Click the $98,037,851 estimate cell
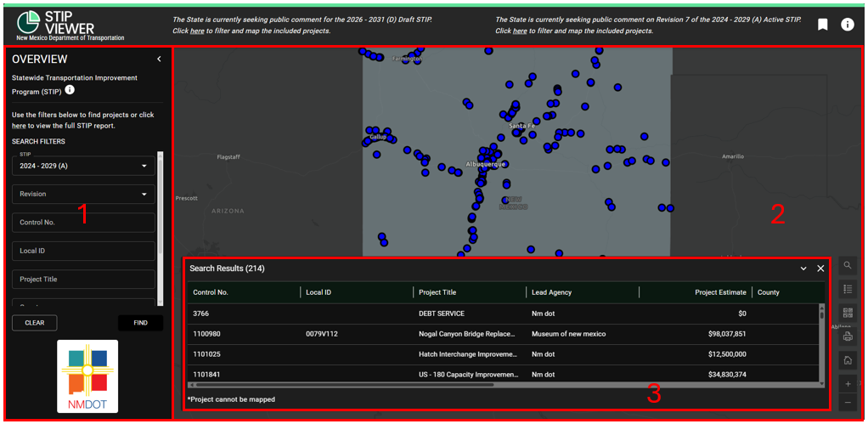868x424 pixels. 727,334
